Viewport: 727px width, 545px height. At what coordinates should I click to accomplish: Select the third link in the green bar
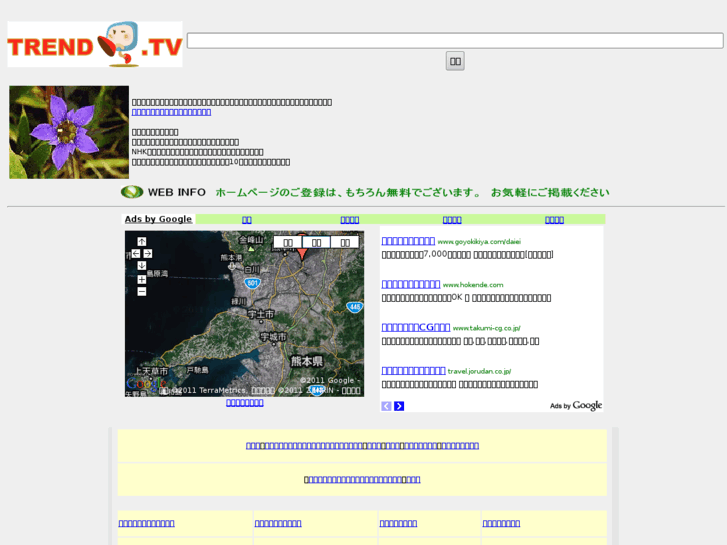[452, 220]
